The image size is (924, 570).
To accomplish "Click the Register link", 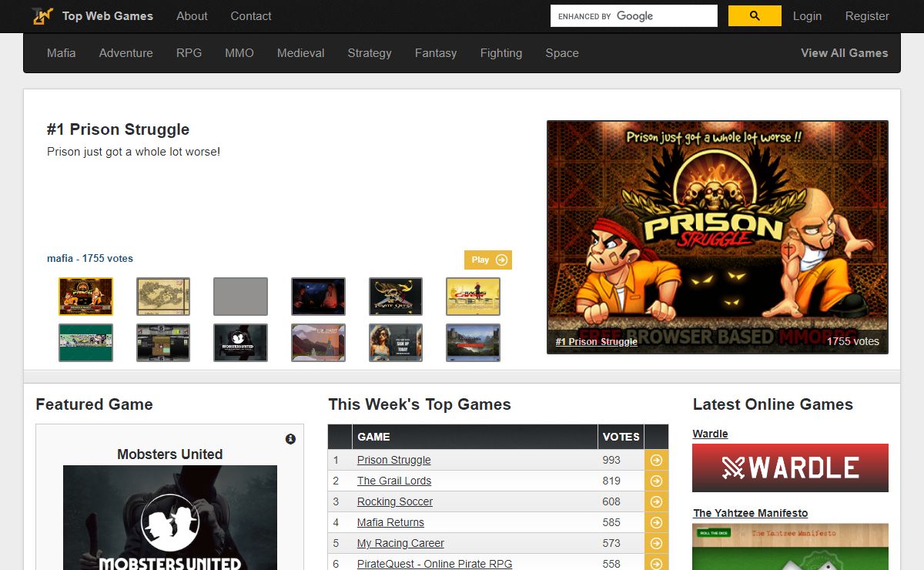I will coord(867,16).
